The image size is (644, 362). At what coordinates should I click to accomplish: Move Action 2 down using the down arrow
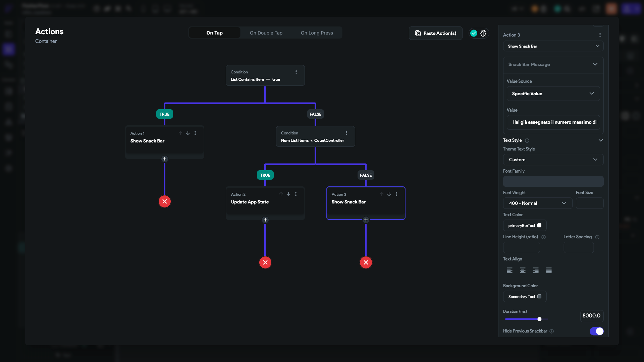click(288, 194)
